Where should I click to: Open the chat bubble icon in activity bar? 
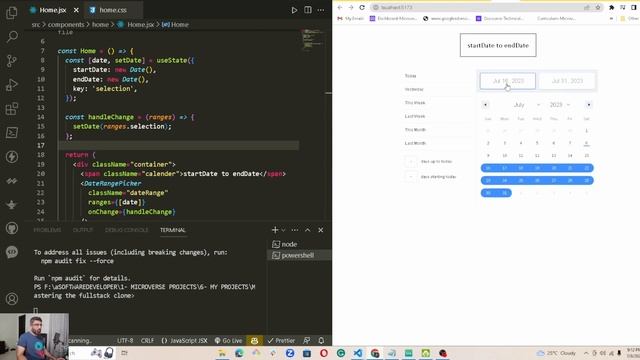[12, 252]
